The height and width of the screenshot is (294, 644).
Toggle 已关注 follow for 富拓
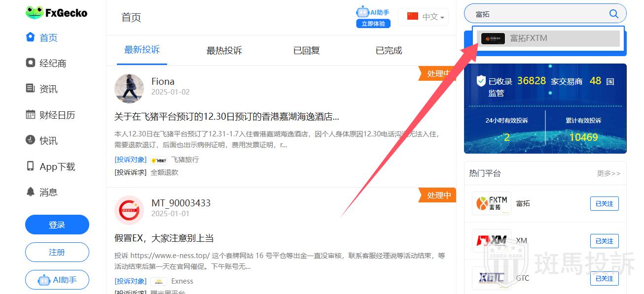point(604,203)
